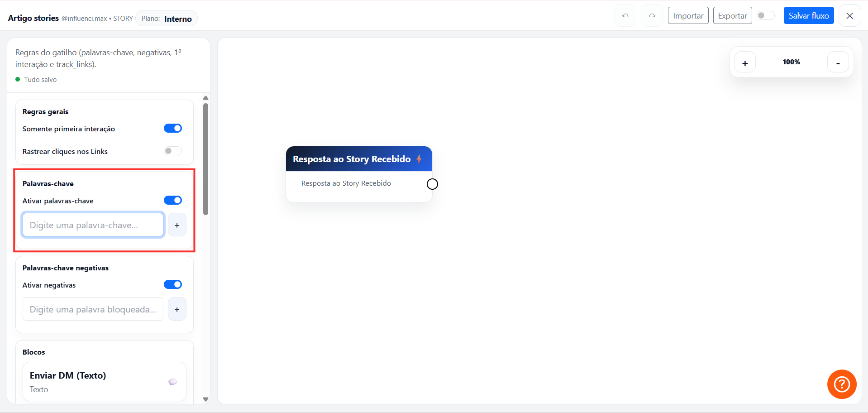Click the Resposta ao Story Recebido node body text
The image size is (868, 413).
click(346, 183)
